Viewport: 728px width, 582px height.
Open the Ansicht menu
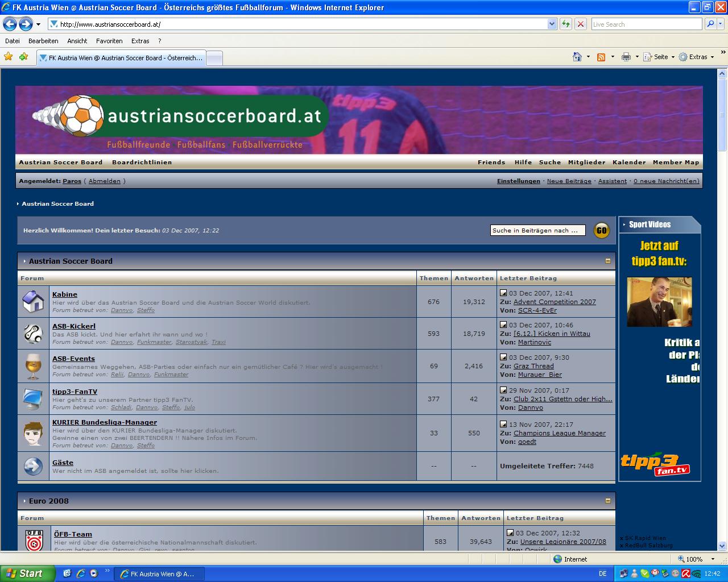coord(77,41)
